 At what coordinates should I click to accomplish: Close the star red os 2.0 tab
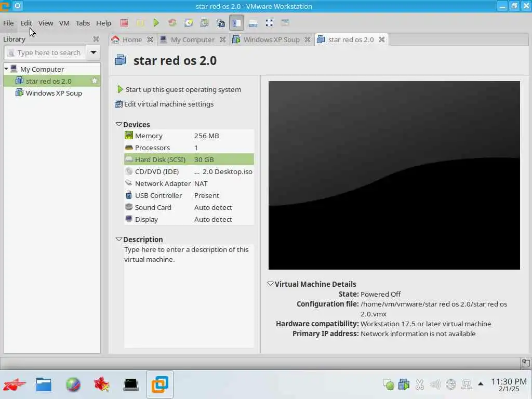(x=382, y=39)
